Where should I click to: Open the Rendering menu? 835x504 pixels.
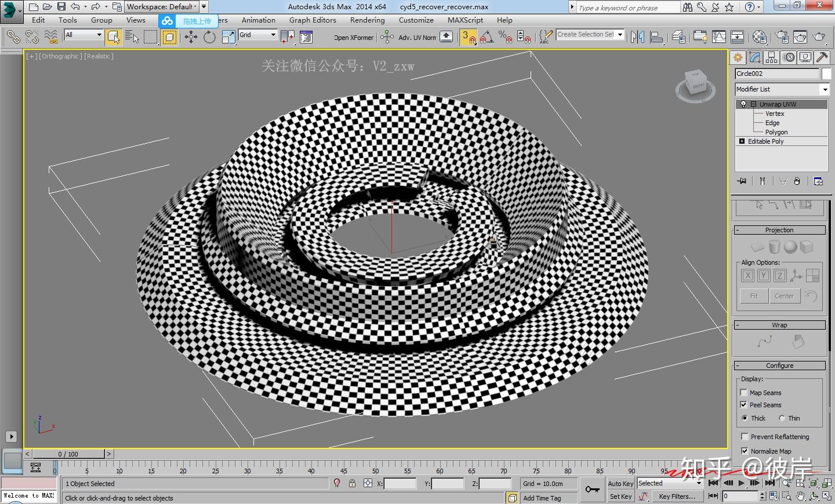[x=367, y=20]
